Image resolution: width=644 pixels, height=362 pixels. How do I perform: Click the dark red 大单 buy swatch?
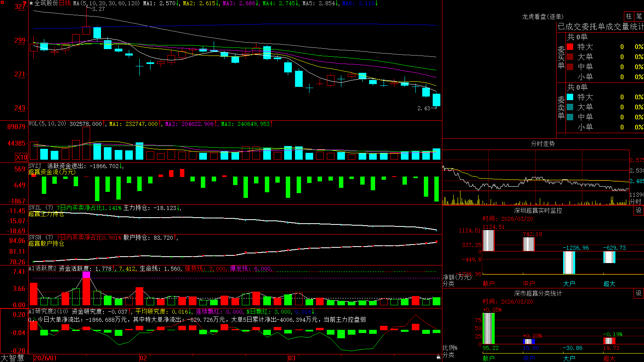pyautogui.click(x=570, y=57)
